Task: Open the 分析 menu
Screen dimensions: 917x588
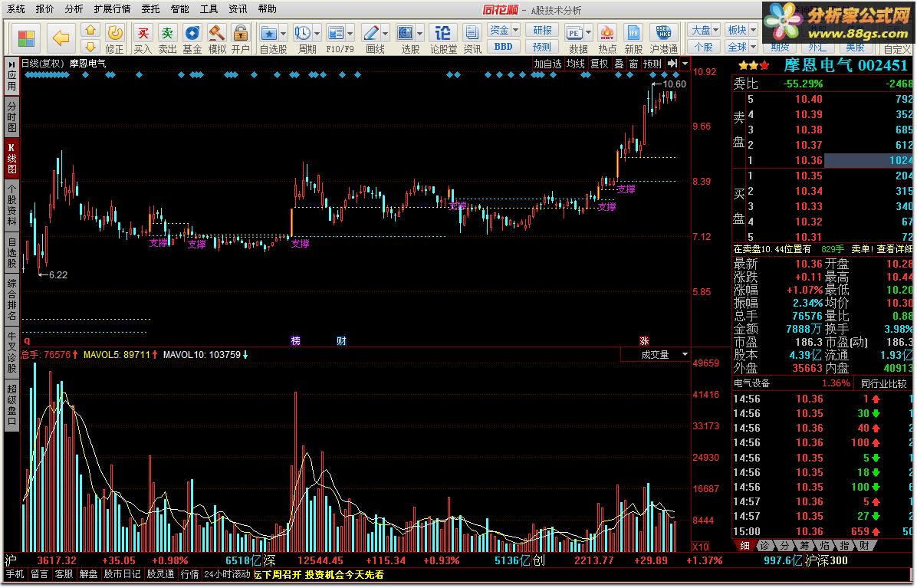Action: tap(74, 9)
